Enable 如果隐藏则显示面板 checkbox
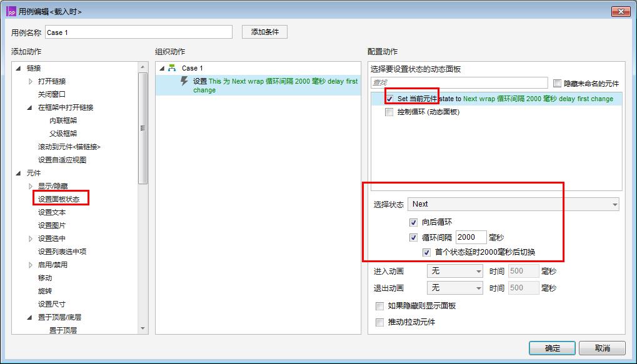Screen dimensions: 637x364 [379, 306]
